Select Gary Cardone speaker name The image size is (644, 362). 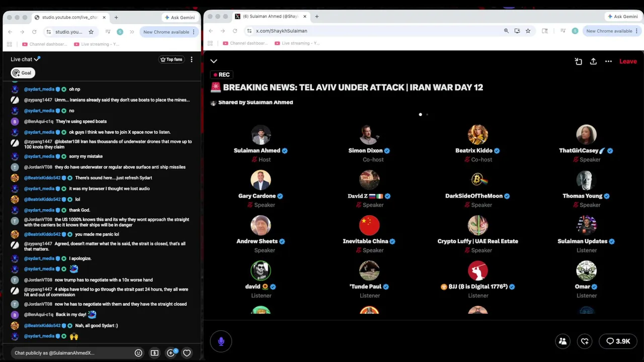point(257,196)
